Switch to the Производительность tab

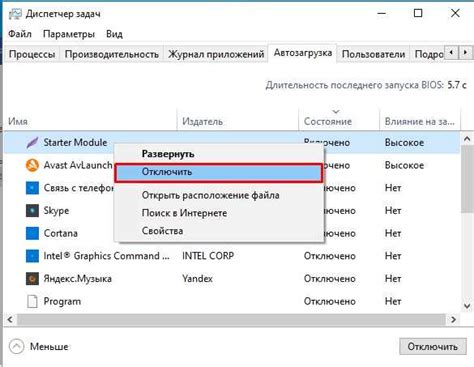point(112,54)
